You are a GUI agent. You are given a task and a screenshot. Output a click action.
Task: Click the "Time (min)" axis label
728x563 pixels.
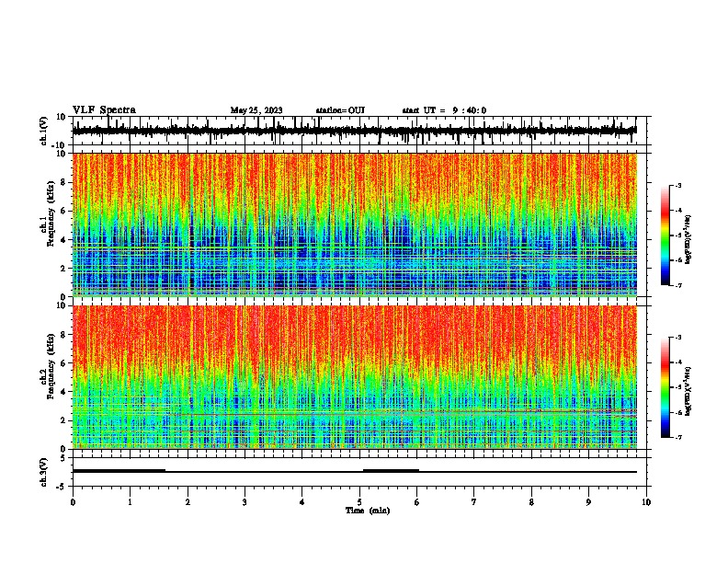pyautogui.click(x=368, y=511)
